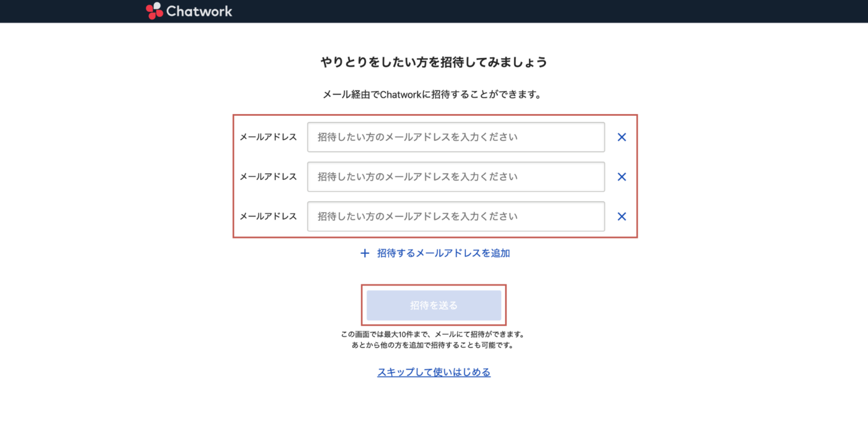Remove the third email row with its X icon
Viewport: 868px width, 423px height.
[622, 216]
